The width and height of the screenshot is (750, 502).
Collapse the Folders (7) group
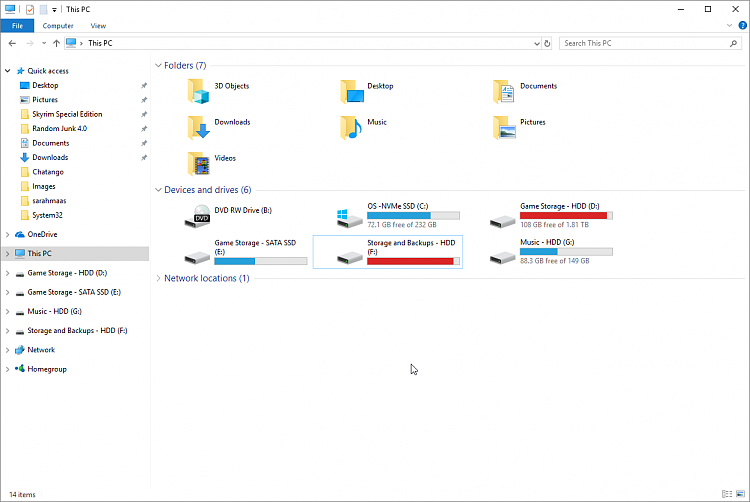[x=158, y=65]
